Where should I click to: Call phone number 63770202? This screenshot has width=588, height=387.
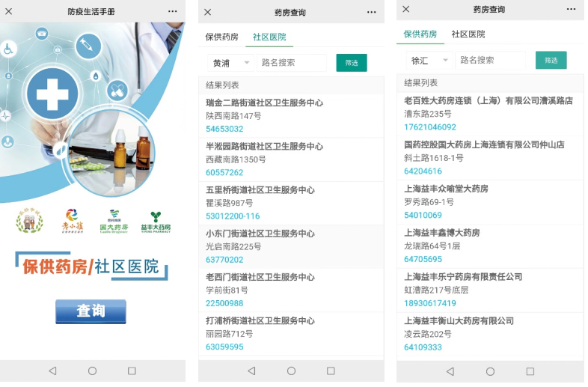[224, 260]
